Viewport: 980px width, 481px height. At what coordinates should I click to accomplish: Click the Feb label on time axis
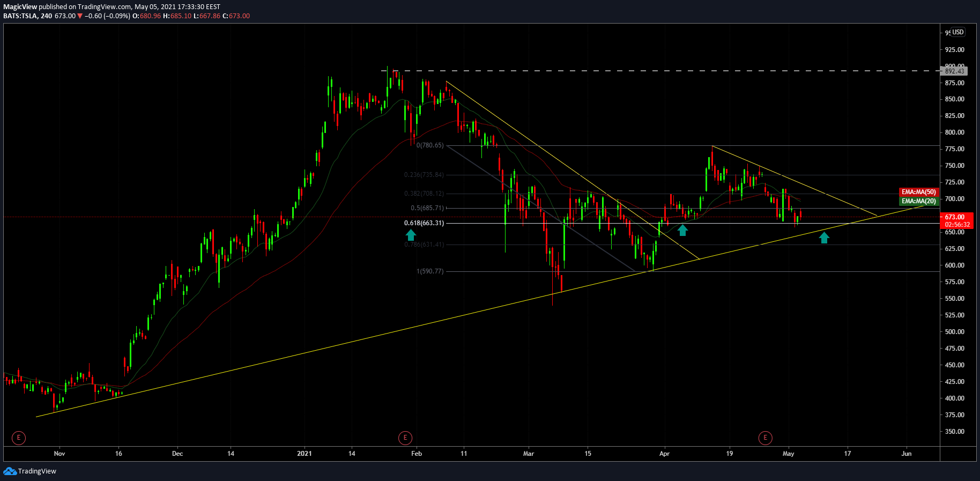(x=417, y=454)
